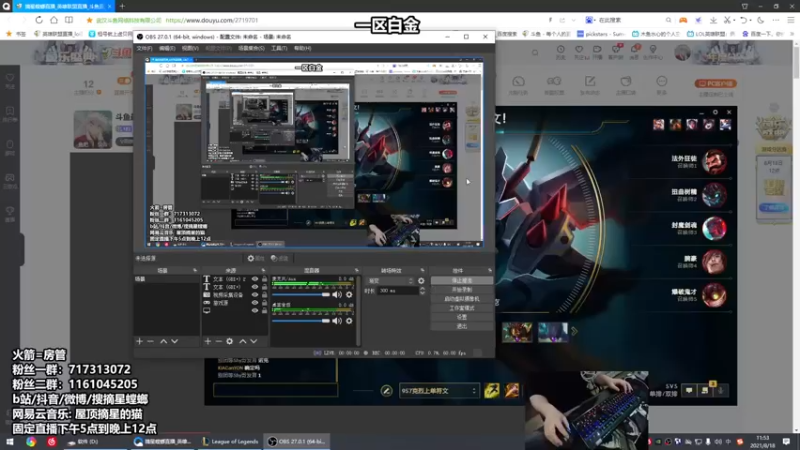
Task: Adjust the first mixer channel volume slider
Action: click(x=301, y=294)
